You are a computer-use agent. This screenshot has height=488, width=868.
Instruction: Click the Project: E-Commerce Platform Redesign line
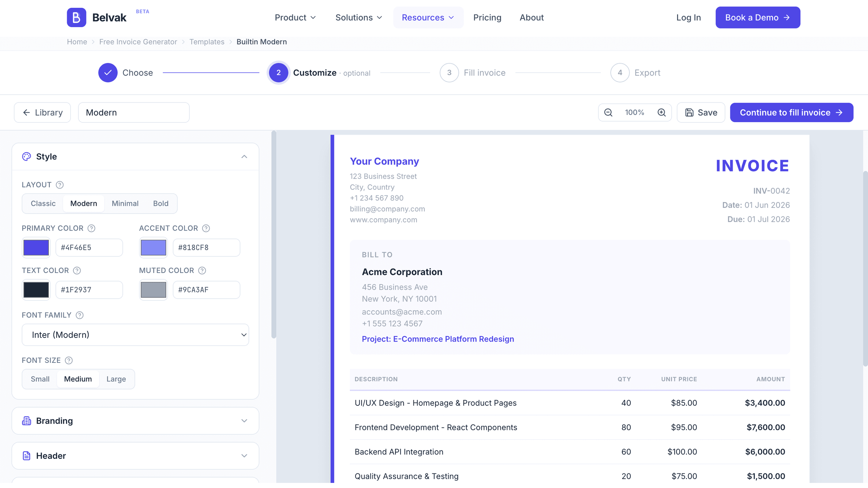click(x=438, y=339)
